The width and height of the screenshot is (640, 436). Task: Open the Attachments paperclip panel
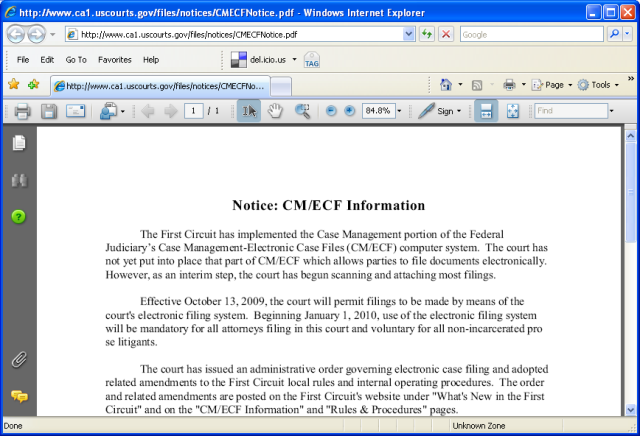pyautogui.click(x=18, y=359)
